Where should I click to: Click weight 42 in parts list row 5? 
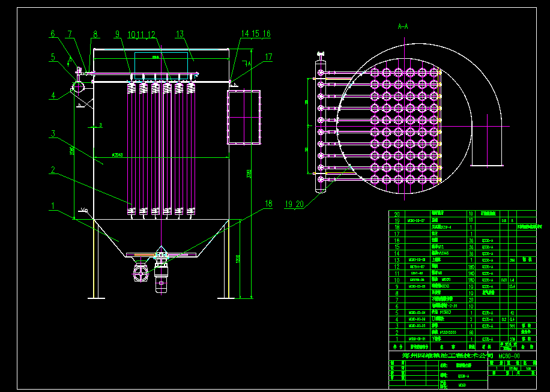pos(512,313)
